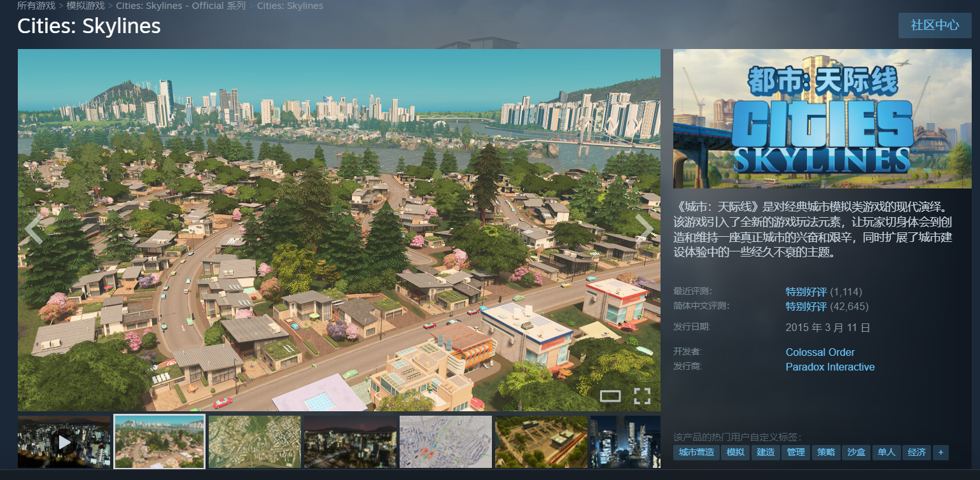Click the 经济 tag
Image resolution: width=980 pixels, height=480 pixels.
(x=917, y=453)
